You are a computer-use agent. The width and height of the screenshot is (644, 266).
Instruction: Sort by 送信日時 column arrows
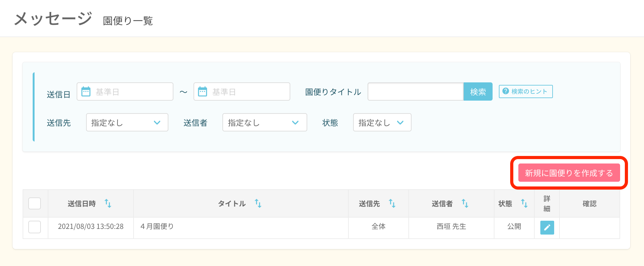[x=108, y=203]
